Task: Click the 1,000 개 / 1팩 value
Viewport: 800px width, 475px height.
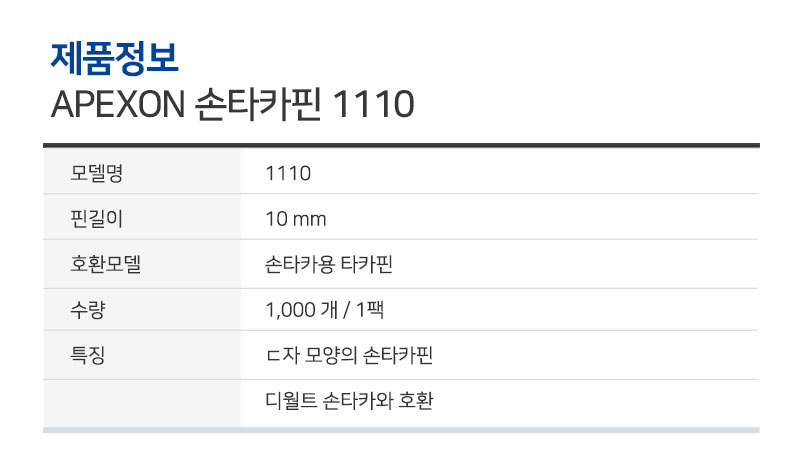Action: pyautogui.click(x=324, y=310)
